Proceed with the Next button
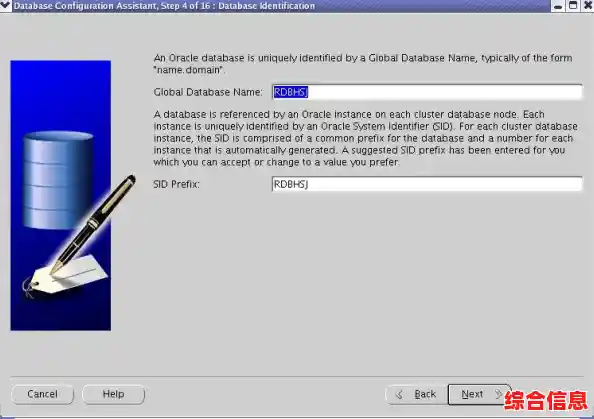This screenshot has height=419, width=594. pyautogui.click(x=480, y=394)
